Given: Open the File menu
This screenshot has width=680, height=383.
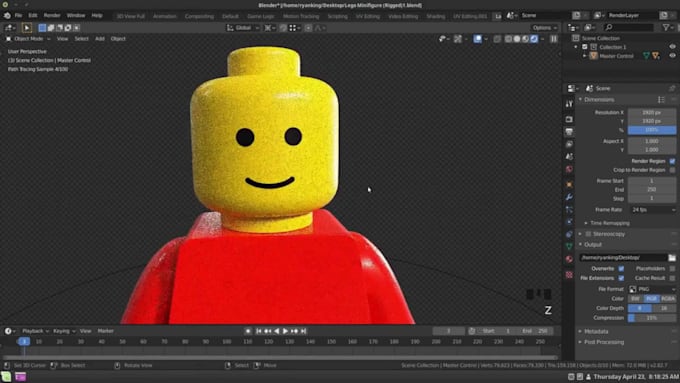Looking at the screenshot, I should pyautogui.click(x=18, y=16).
